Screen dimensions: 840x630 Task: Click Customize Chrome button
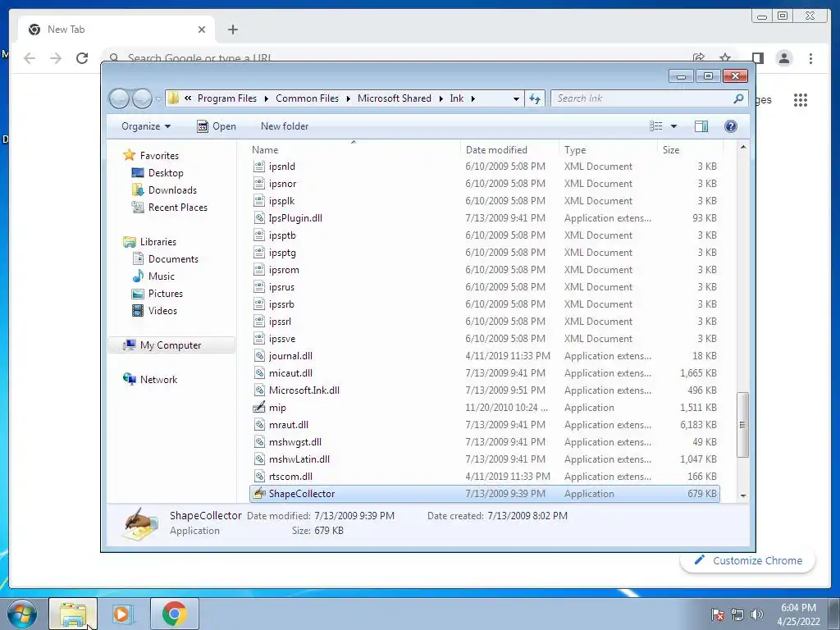pos(748,560)
